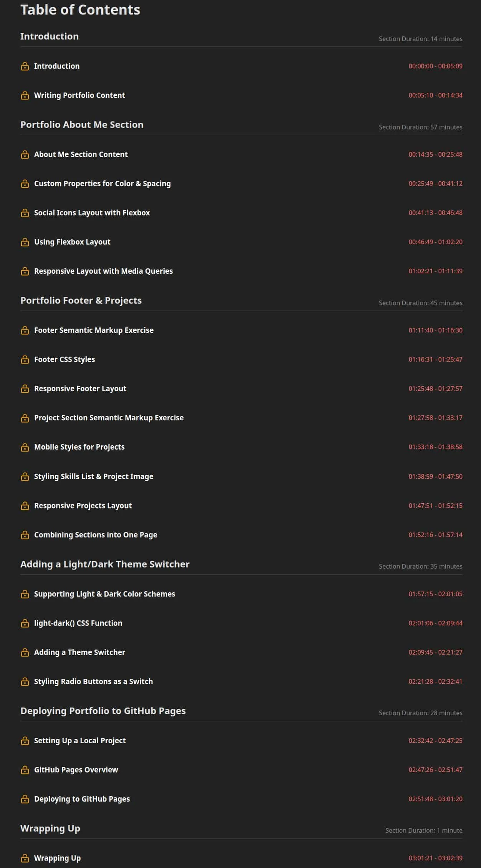Click lock icon beside Using Flexbox Layout
This screenshot has width=481, height=868.
(25, 242)
